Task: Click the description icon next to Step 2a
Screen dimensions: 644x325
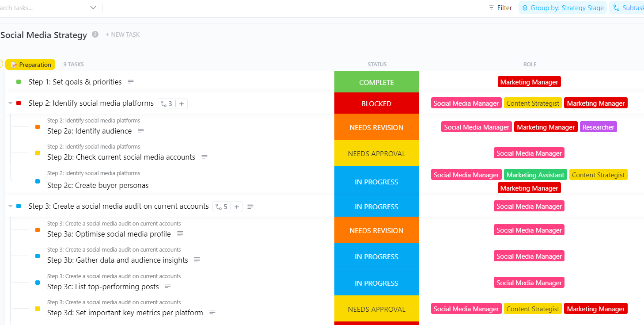Action: point(141,131)
